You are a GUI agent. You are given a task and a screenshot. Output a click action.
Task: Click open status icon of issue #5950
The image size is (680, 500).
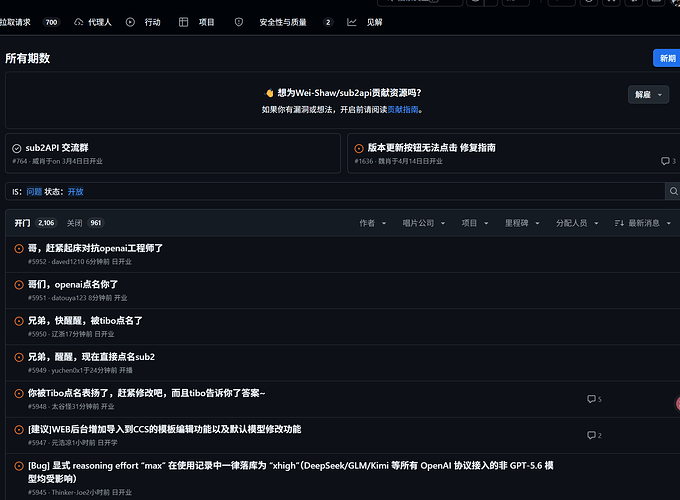coord(19,321)
